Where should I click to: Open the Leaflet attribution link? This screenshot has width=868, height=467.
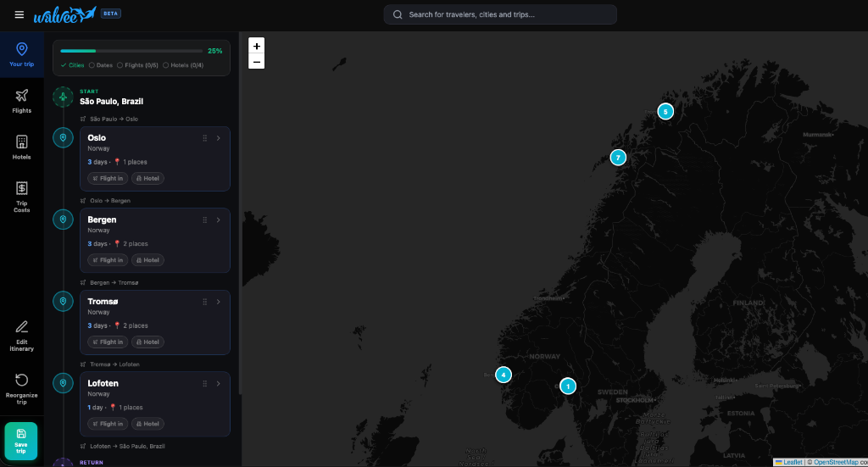[789, 462]
